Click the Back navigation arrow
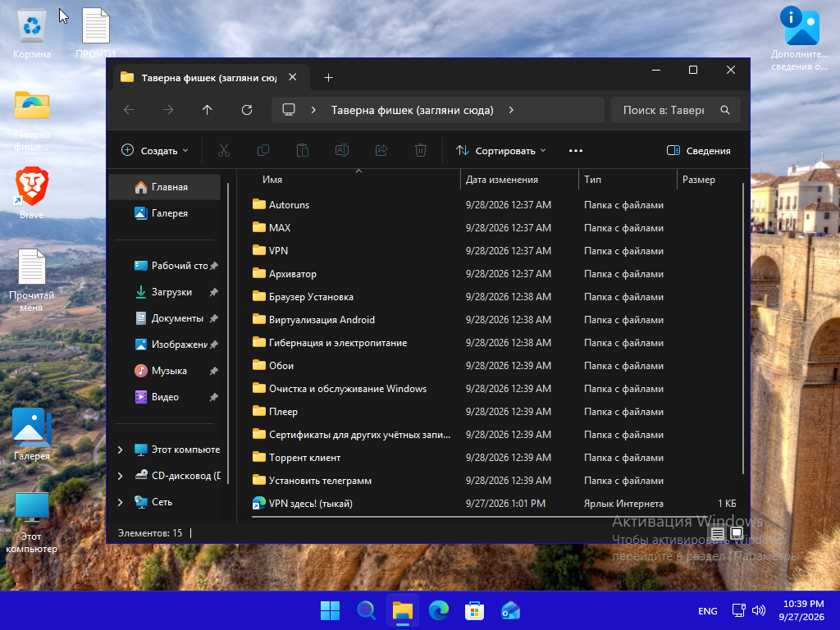 coord(129,110)
